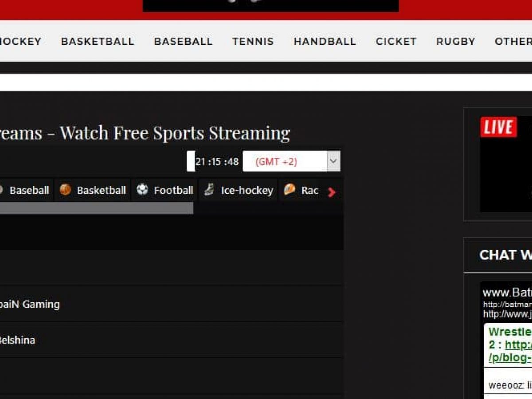Open the Belshina match row
This screenshot has height=399, width=532.
(x=17, y=340)
